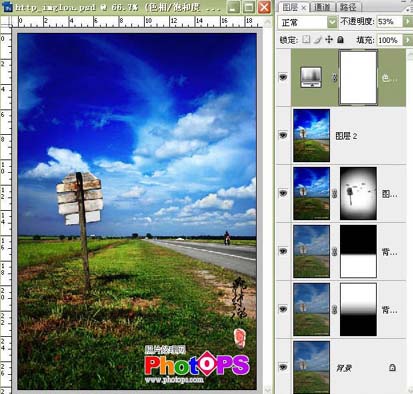Click the lock transparent pixels icon
The height and width of the screenshot is (394, 413).
point(306,40)
